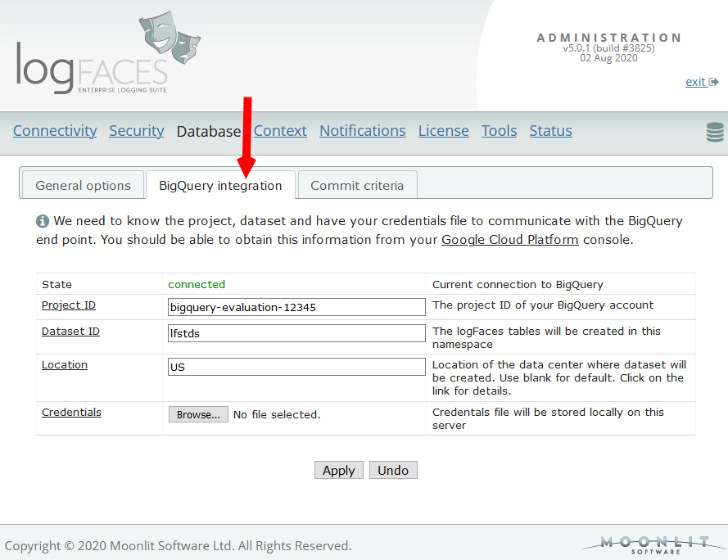Viewport: 728px width, 560px height.
Task: Click the Dataset ID link
Action: point(70,331)
